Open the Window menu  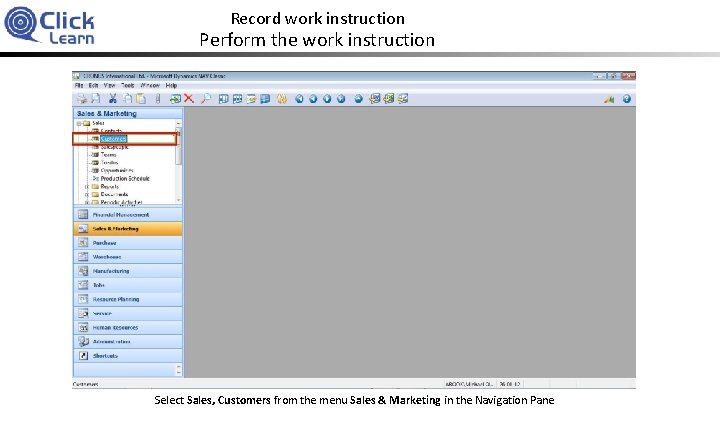[x=150, y=85]
